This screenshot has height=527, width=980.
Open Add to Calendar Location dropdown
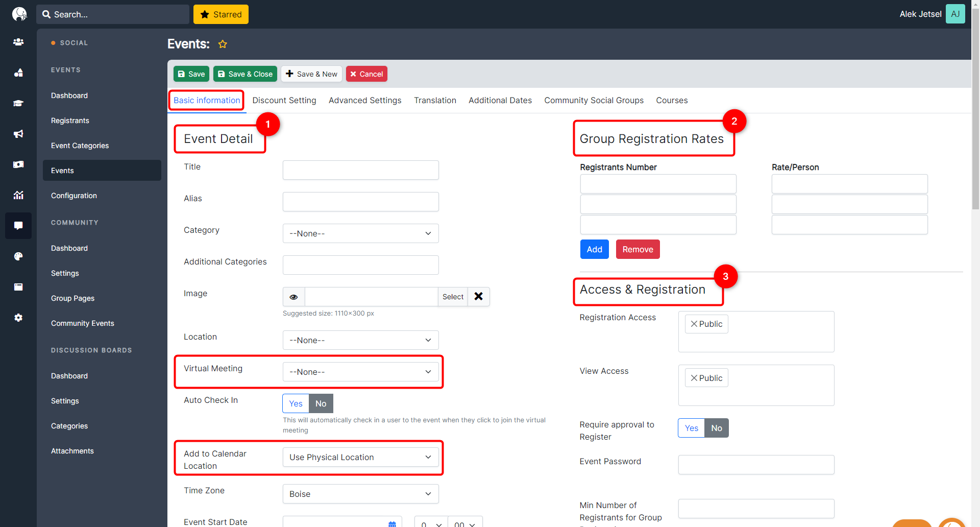pyautogui.click(x=360, y=457)
